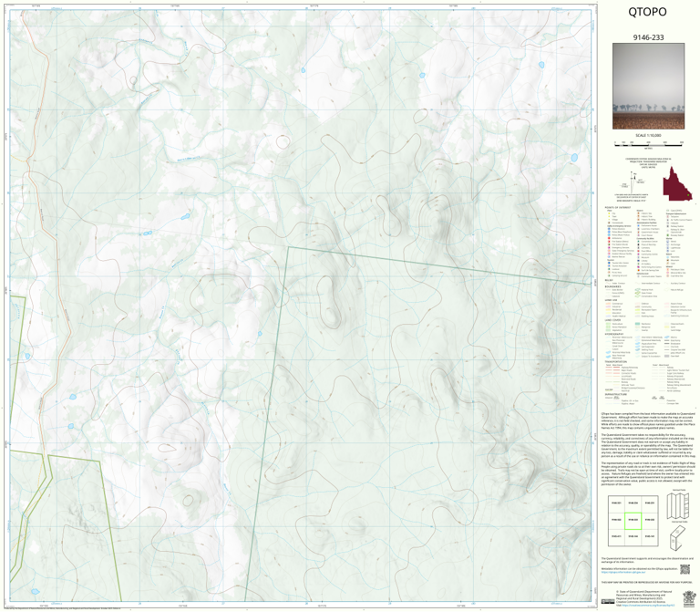Select the green highlighted index grid cell

pyautogui.click(x=633, y=521)
